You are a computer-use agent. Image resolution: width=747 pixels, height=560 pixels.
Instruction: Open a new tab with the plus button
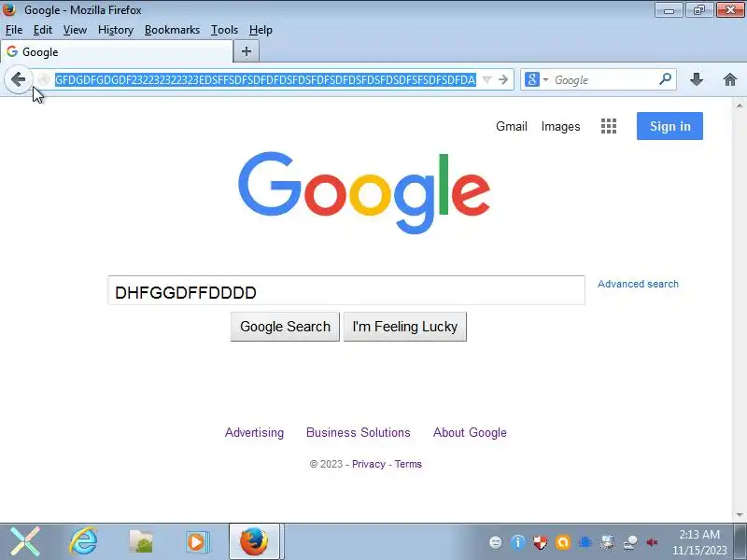pos(247,51)
